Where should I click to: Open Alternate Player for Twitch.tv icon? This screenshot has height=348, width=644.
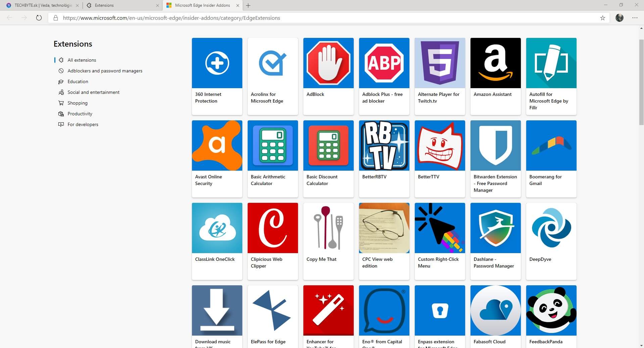pos(440,63)
